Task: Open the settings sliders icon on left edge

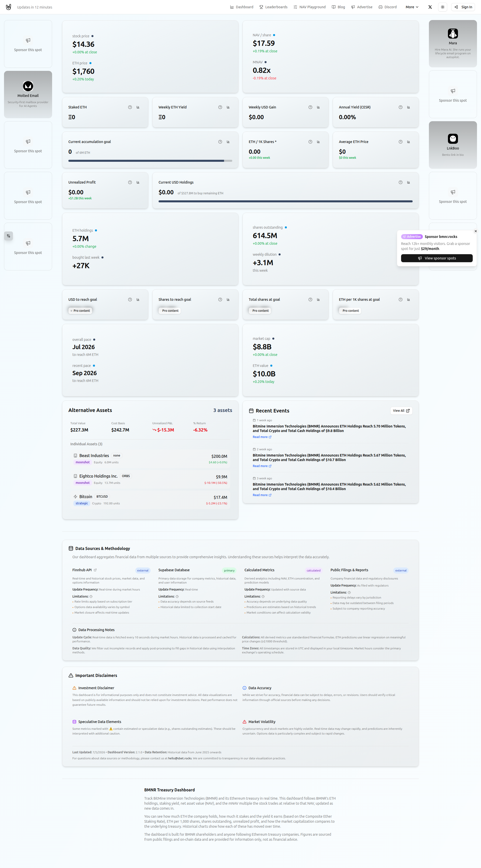Action: (x=9, y=236)
